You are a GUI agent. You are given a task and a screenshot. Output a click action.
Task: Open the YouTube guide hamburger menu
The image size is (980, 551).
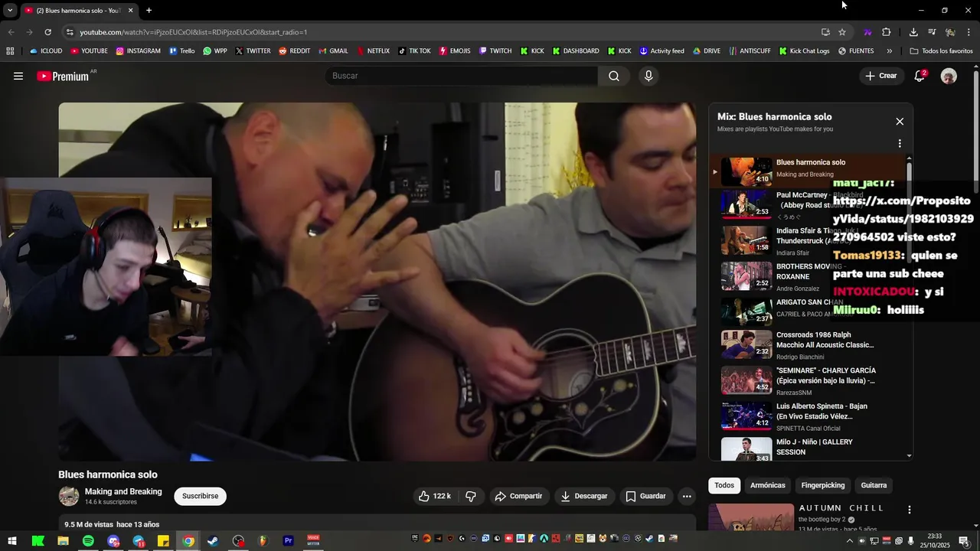18,76
